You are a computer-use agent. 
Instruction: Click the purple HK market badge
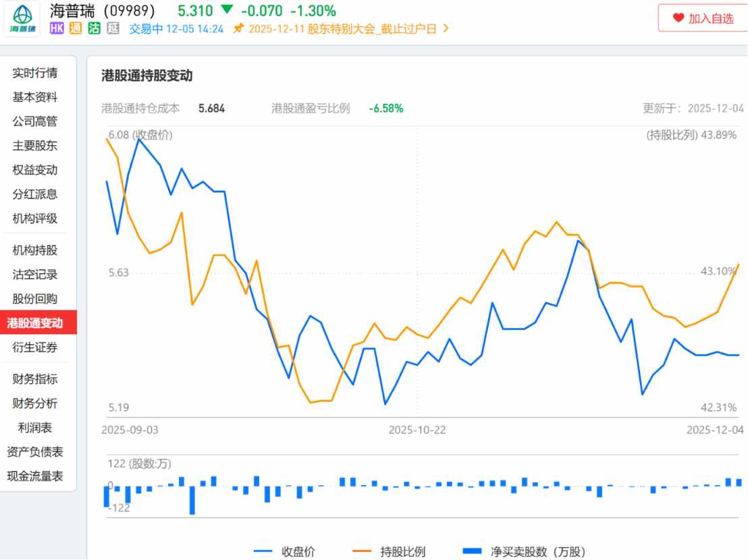tap(57, 29)
